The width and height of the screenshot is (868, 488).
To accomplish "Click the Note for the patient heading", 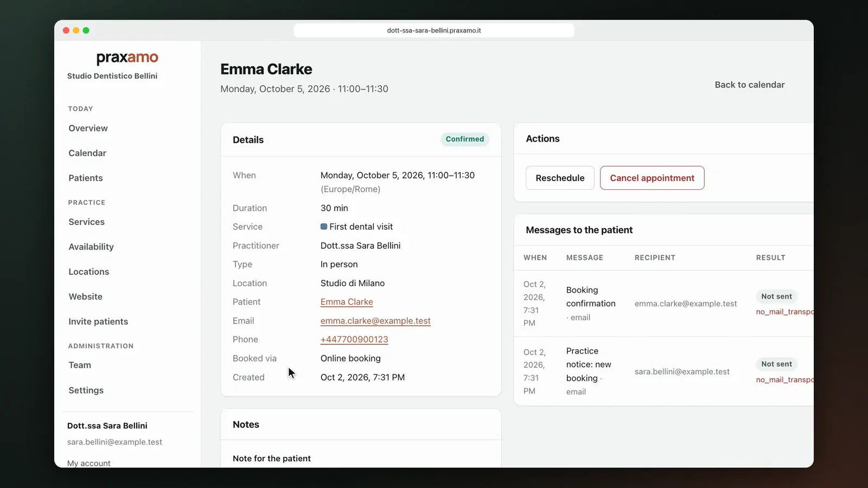I will [272, 459].
